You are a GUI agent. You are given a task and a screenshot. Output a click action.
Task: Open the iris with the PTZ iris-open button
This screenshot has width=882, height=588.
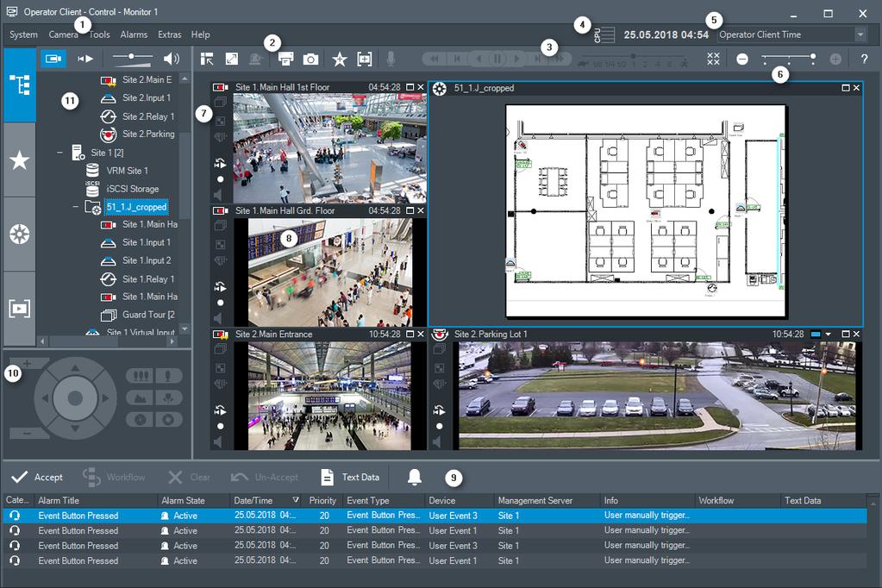[x=168, y=420]
